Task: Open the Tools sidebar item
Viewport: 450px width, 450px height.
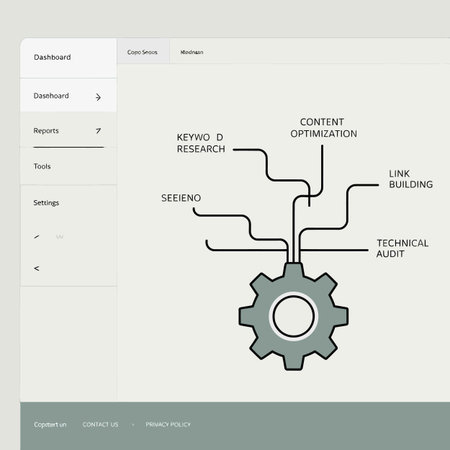Action: (68, 166)
